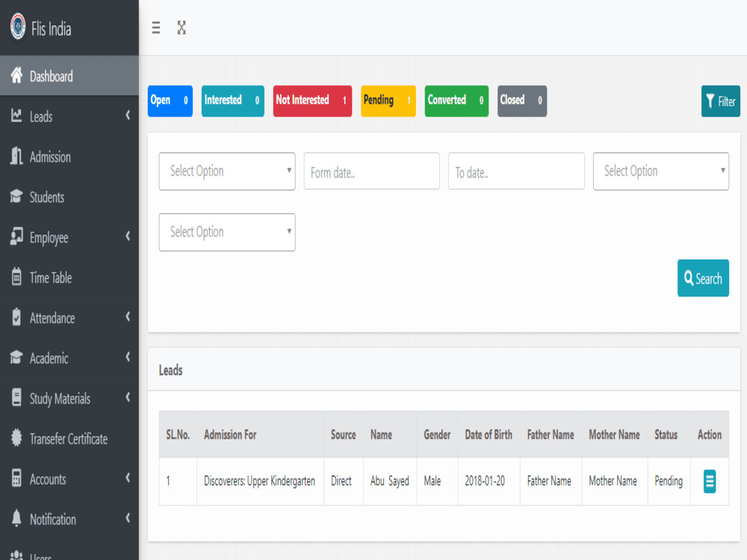Image resolution: width=747 pixels, height=560 pixels.
Task: Click the To date input field
Action: pyautogui.click(x=516, y=171)
